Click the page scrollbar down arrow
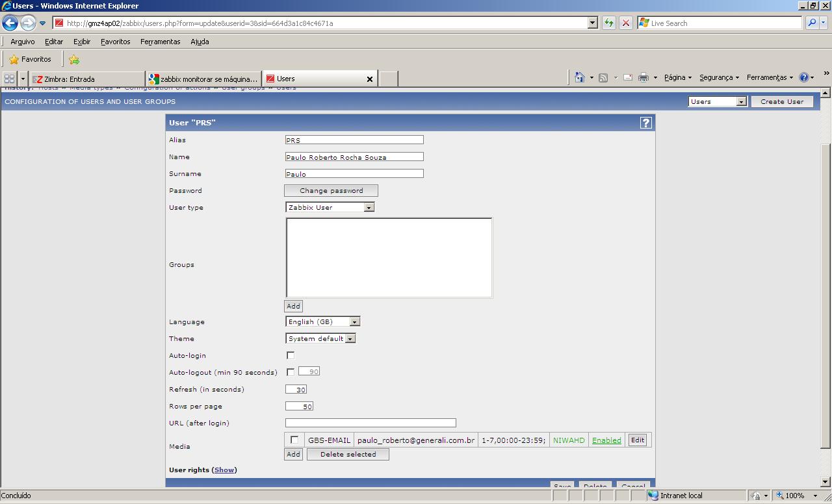 click(x=825, y=482)
